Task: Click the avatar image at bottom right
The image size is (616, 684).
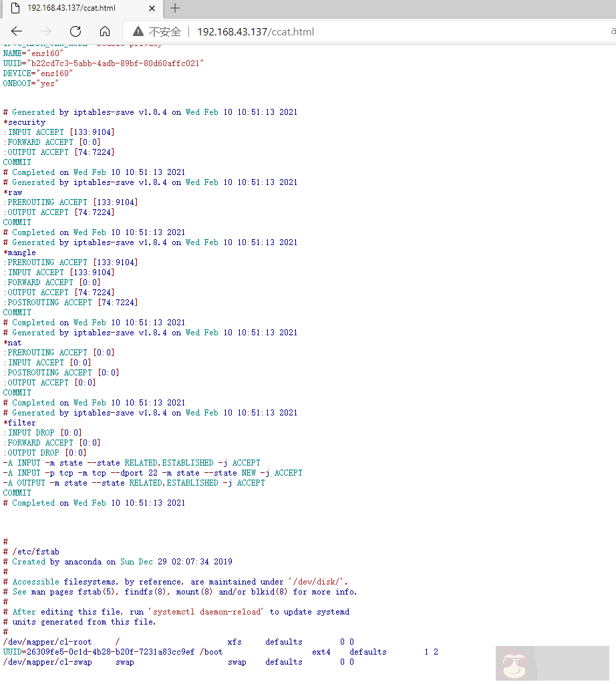Action: (x=518, y=665)
